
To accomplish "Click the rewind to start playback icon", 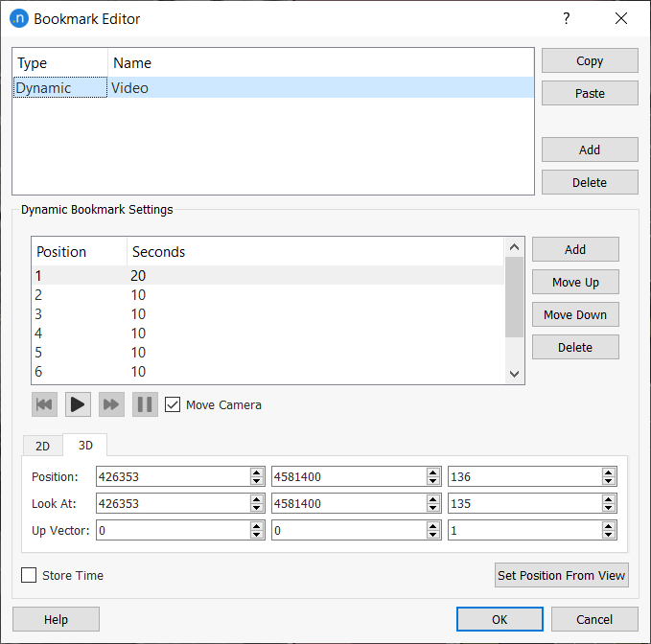I will pyautogui.click(x=44, y=404).
